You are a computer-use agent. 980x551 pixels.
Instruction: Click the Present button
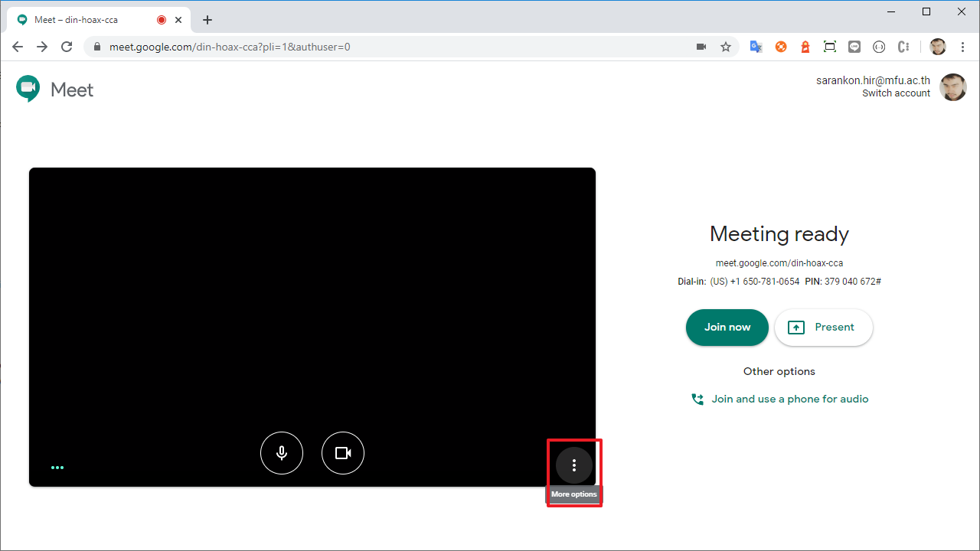click(x=824, y=328)
